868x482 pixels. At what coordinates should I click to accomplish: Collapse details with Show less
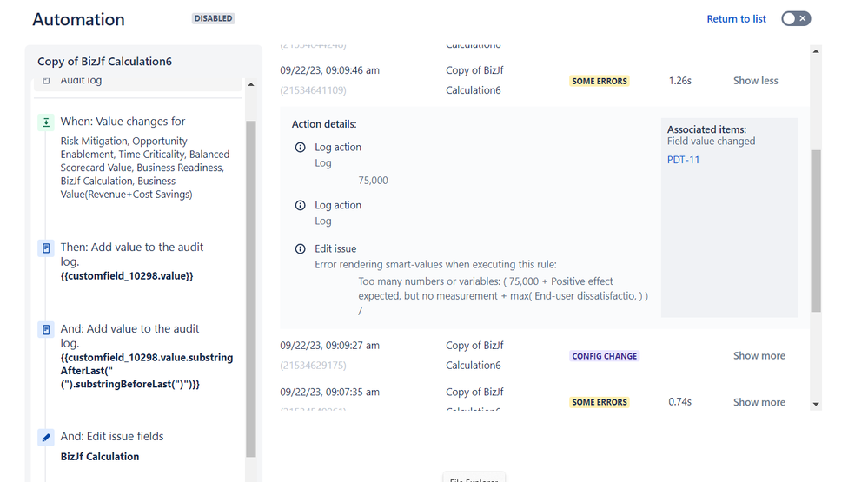click(756, 81)
